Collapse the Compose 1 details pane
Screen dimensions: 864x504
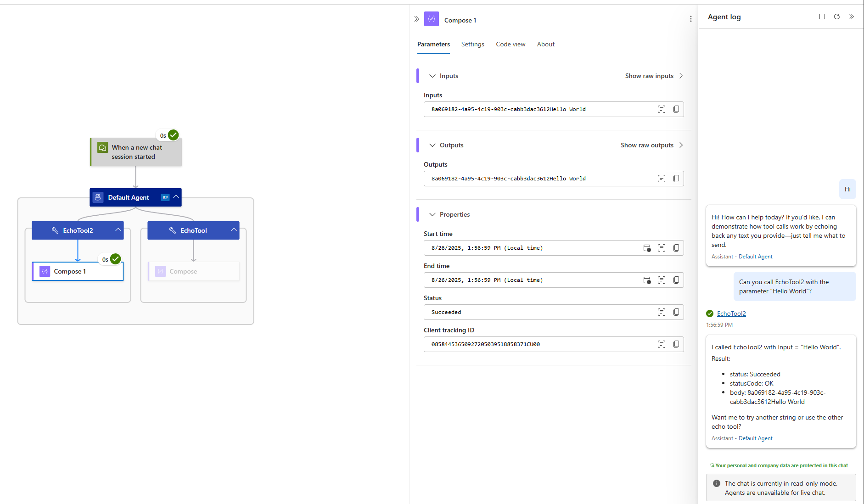[416, 19]
